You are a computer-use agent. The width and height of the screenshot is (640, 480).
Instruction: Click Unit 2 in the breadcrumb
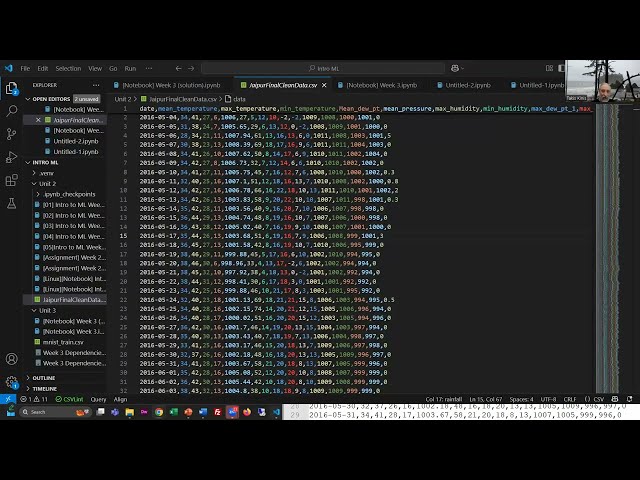coord(123,99)
